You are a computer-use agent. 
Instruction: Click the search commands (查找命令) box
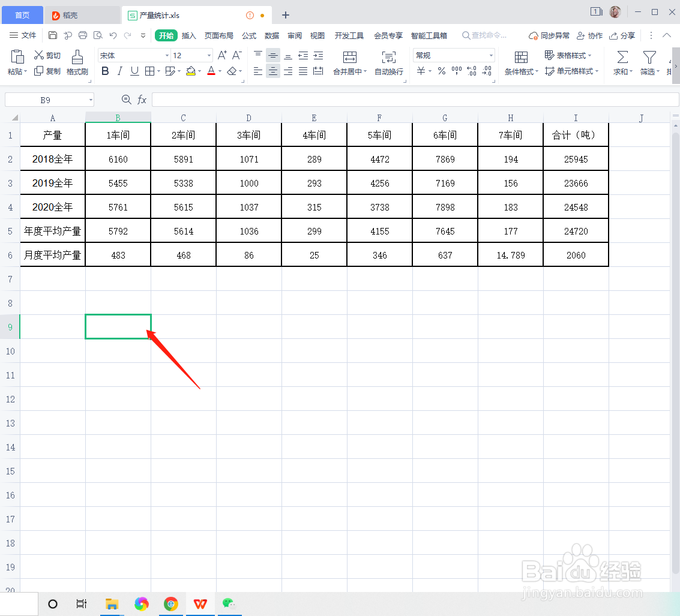click(x=484, y=35)
